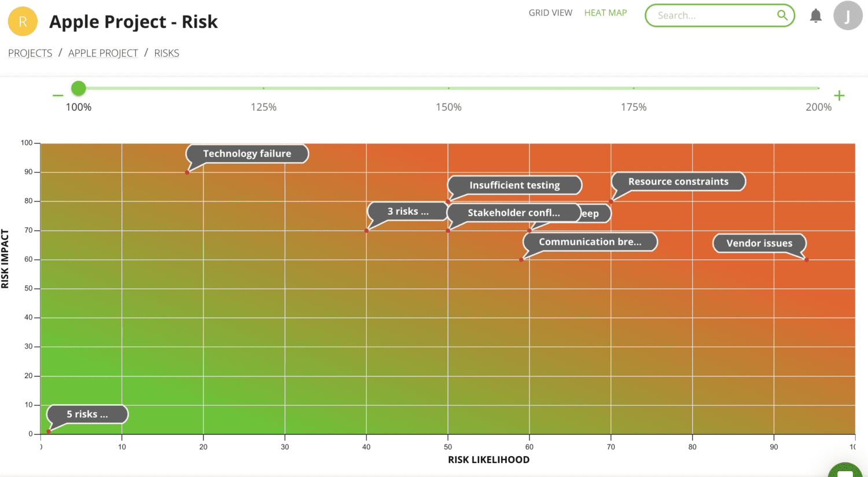
Task: Select the HEAT MAP tab
Action: (x=605, y=12)
